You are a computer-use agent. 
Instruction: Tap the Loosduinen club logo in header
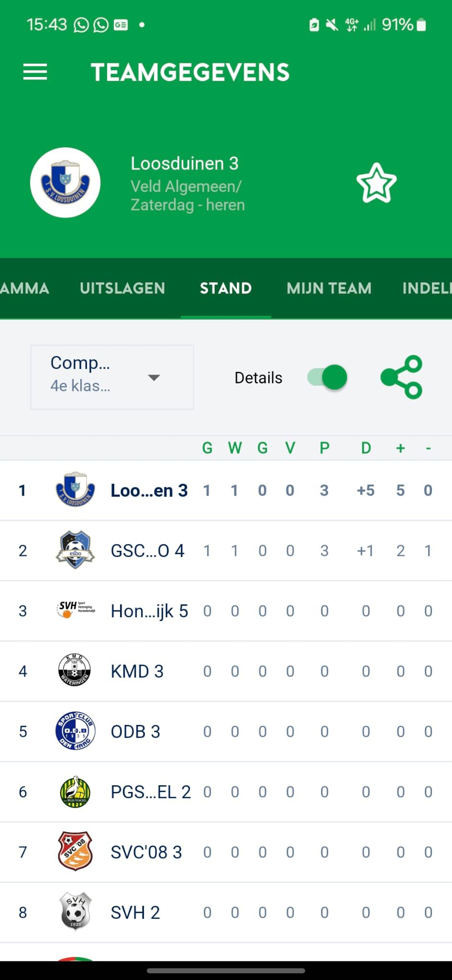pyautogui.click(x=65, y=183)
